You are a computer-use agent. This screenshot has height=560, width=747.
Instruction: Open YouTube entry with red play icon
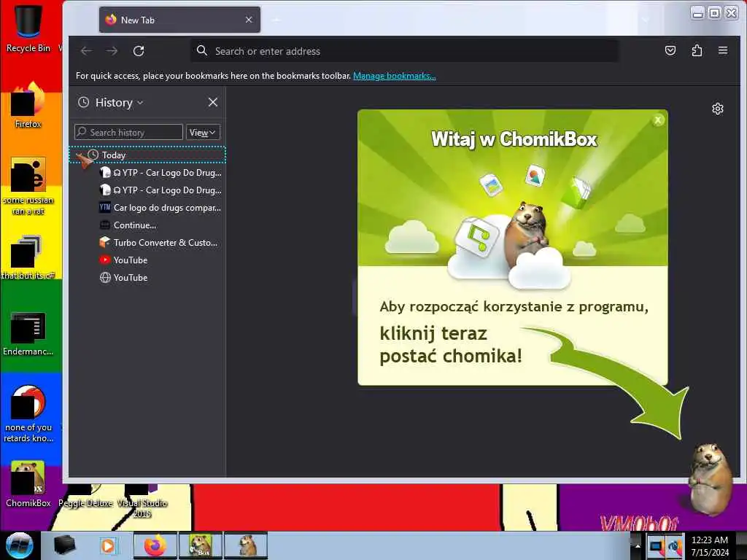(124, 260)
